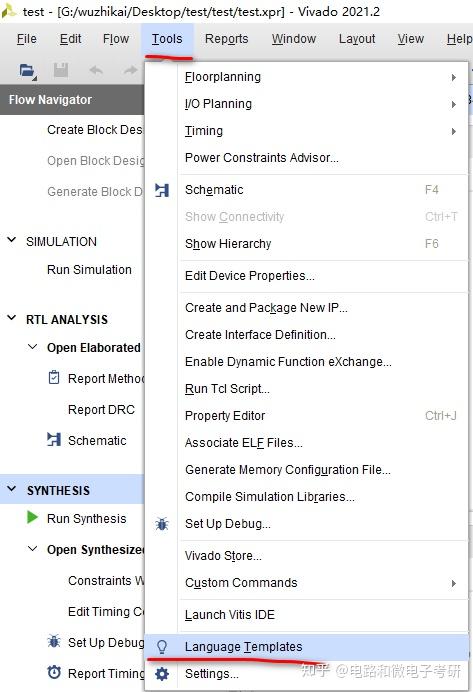
Task: Click the Open Project folder toolbar icon
Action: tap(27, 71)
